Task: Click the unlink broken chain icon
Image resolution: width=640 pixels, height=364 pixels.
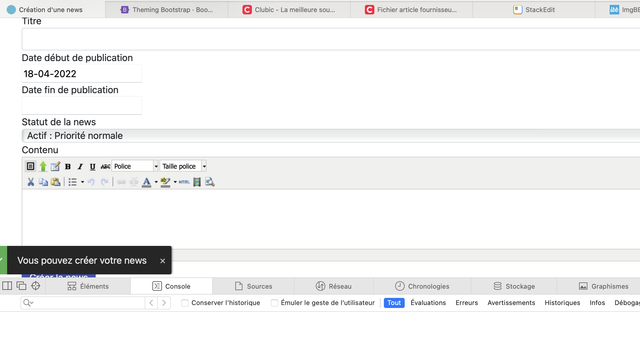Action: click(134, 182)
